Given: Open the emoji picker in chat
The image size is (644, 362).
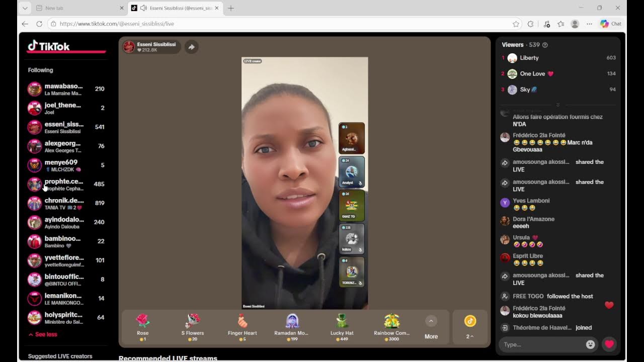Looking at the screenshot, I should (591, 344).
